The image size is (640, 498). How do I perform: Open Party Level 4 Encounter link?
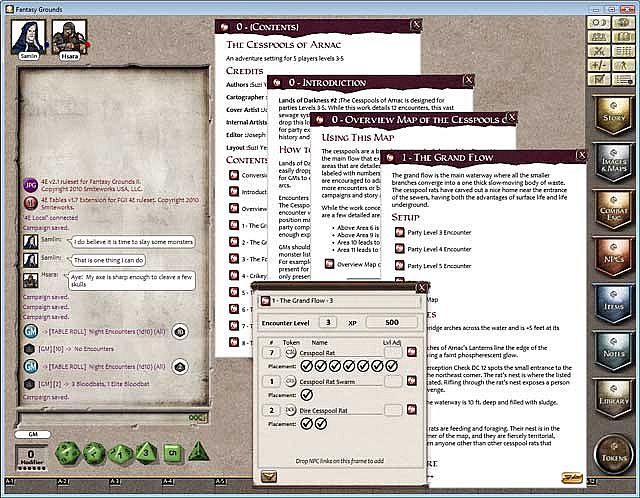(x=433, y=249)
